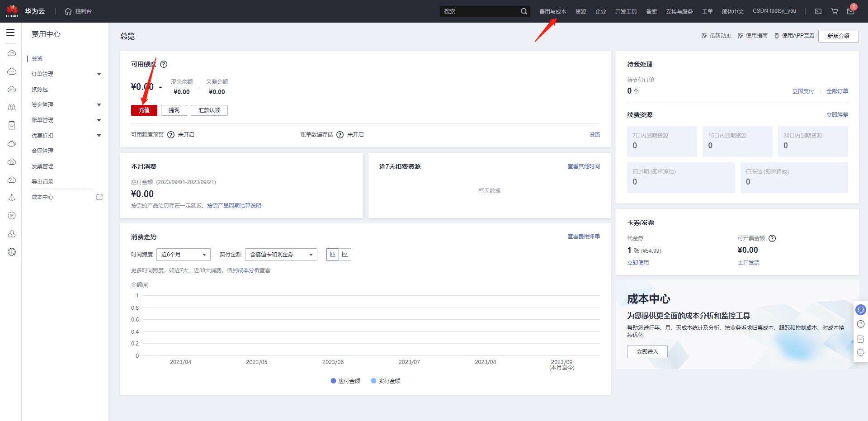868x421 pixels.
Task: Open the CSDN-tootsy_you account menu
Action: tap(774, 11)
